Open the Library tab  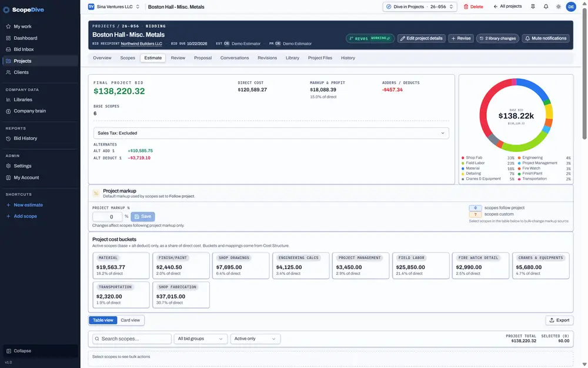click(292, 58)
